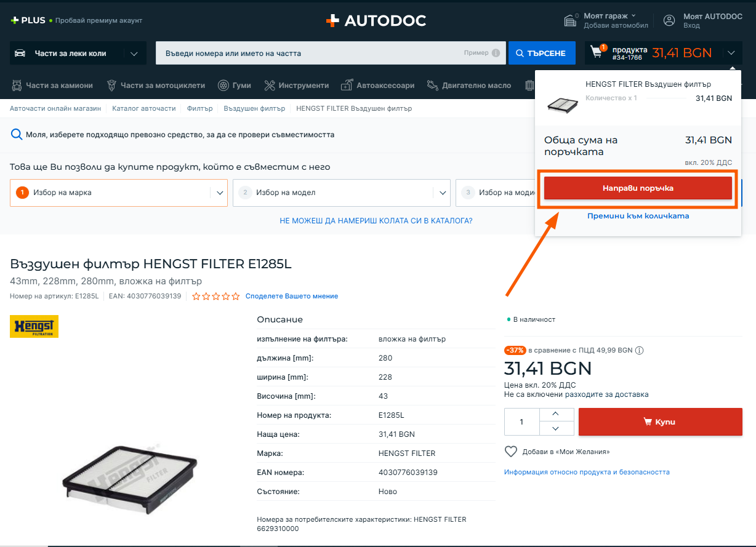Rate product using the star rating
This screenshot has height=547, width=756.
click(215, 296)
